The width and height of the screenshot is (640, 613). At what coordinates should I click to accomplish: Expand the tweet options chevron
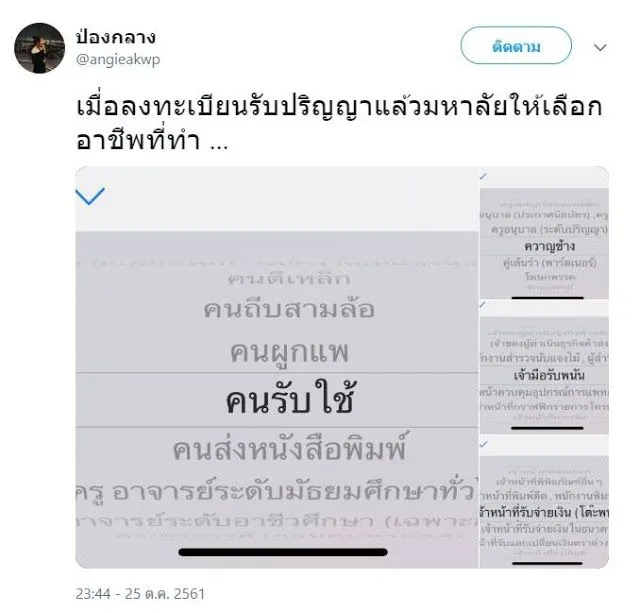600,48
